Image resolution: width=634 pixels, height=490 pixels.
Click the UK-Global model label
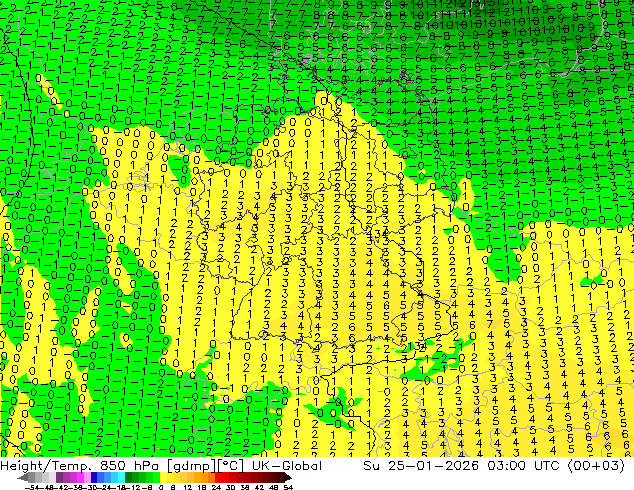coord(287,466)
